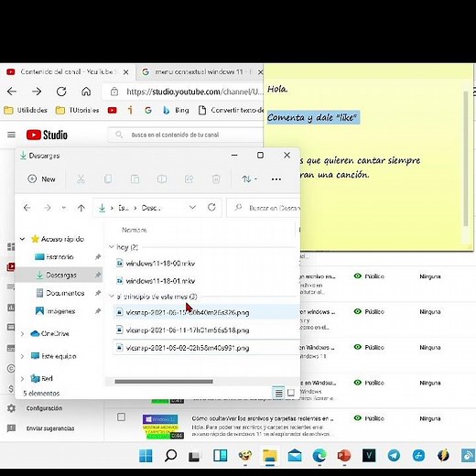
Task: Expand the Red tree node
Action: [x=22, y=379]
